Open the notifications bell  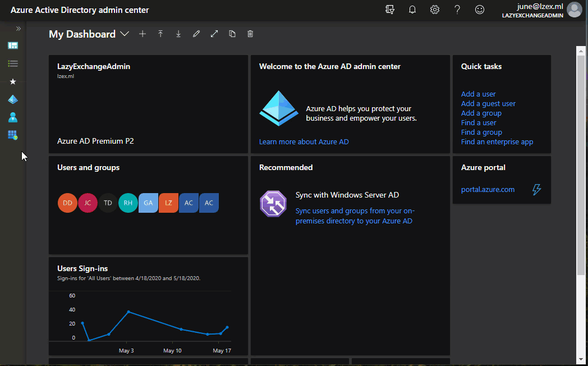[412, 10]
